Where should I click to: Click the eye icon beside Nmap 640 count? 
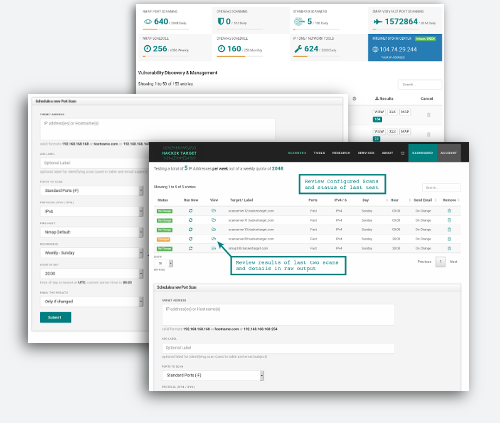coord(148,22)
